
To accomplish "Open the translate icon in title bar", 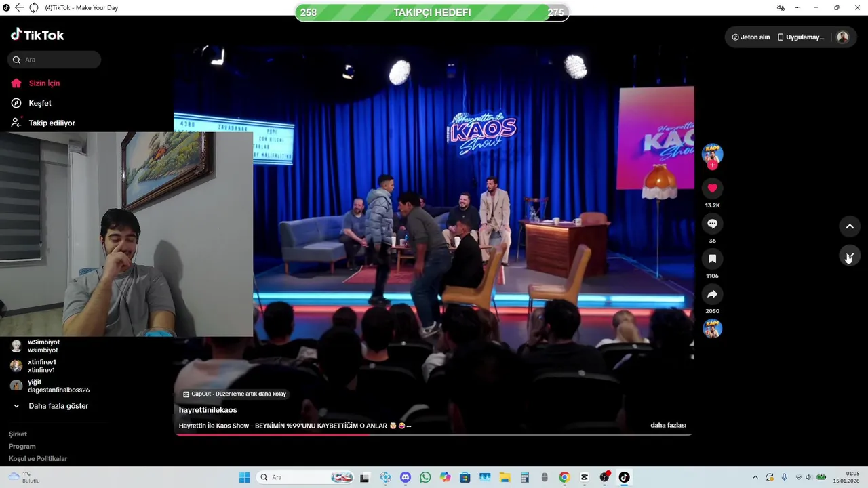I will [781, 7].
